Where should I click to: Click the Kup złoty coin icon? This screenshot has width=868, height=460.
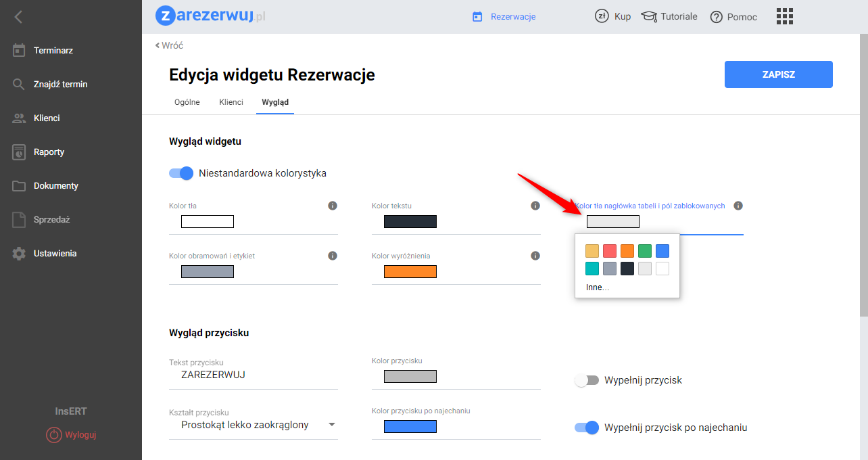pyautogui.click(x=601, y=16)
